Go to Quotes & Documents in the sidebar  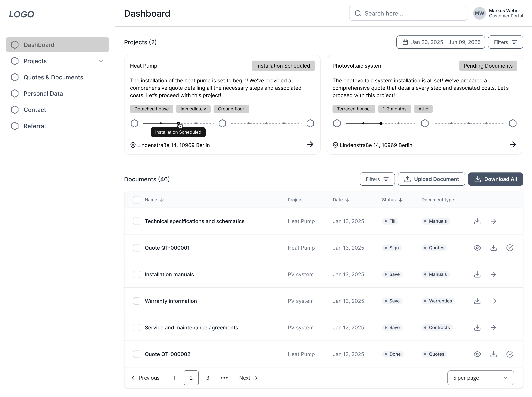click(57, 77)
